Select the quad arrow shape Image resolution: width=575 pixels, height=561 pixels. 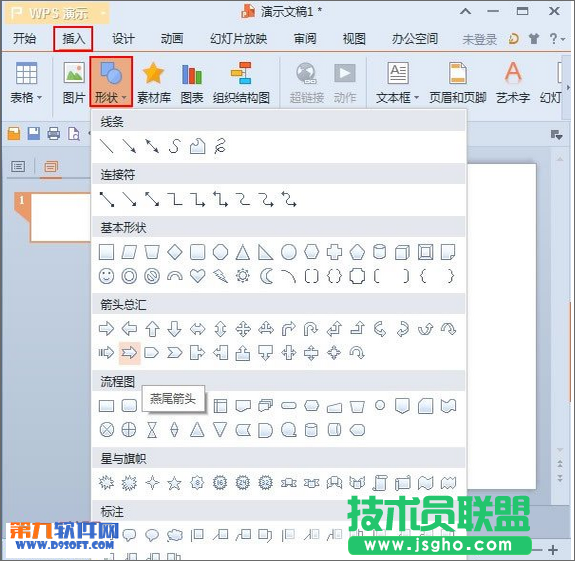pyautogui.click(x=243, y=329)
